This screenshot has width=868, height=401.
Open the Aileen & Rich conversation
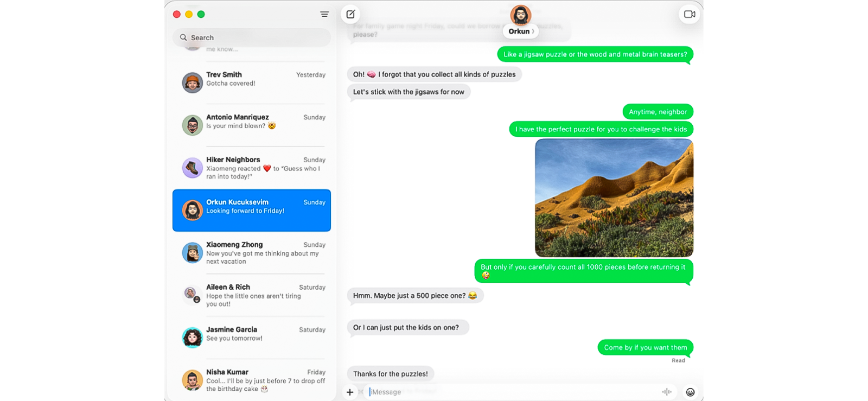[x=252, y=295]
